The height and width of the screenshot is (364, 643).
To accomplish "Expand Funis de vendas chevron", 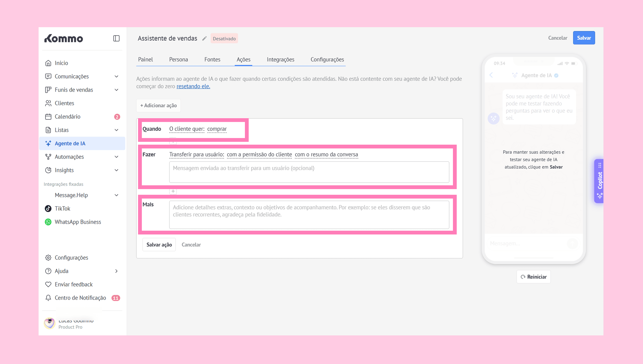I will point(116,90).
